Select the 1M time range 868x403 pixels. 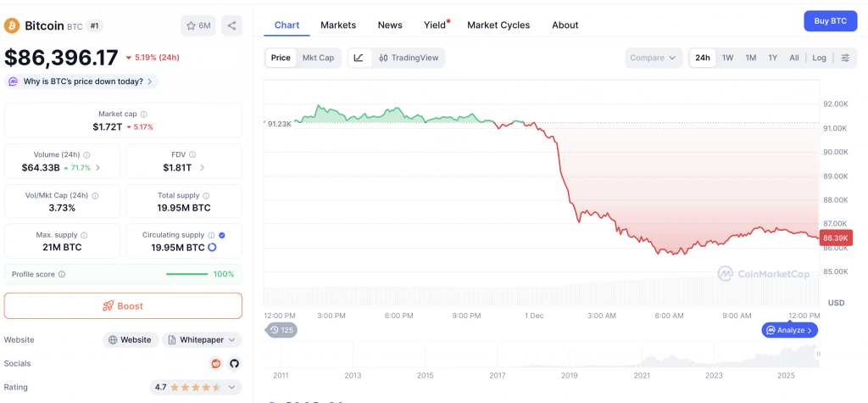pyautogui.click(x=750, y=58)
